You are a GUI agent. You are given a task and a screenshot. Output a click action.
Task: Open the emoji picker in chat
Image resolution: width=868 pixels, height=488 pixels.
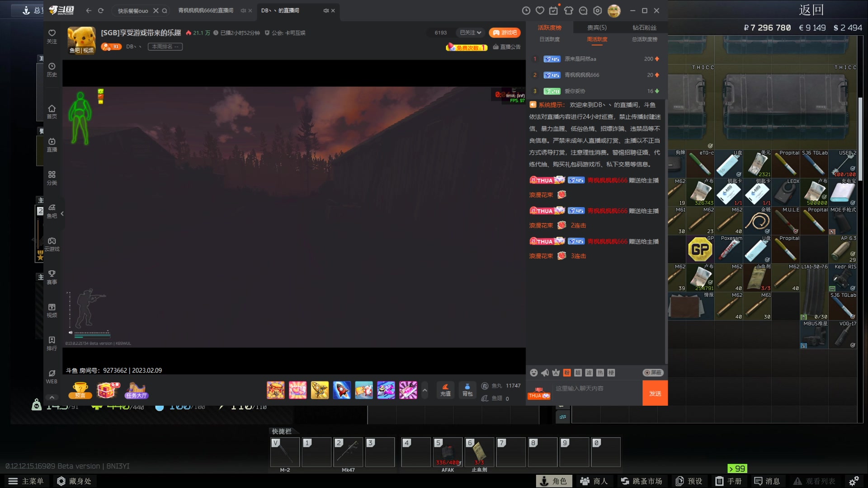pyautogui.click(x=534, y=373)
